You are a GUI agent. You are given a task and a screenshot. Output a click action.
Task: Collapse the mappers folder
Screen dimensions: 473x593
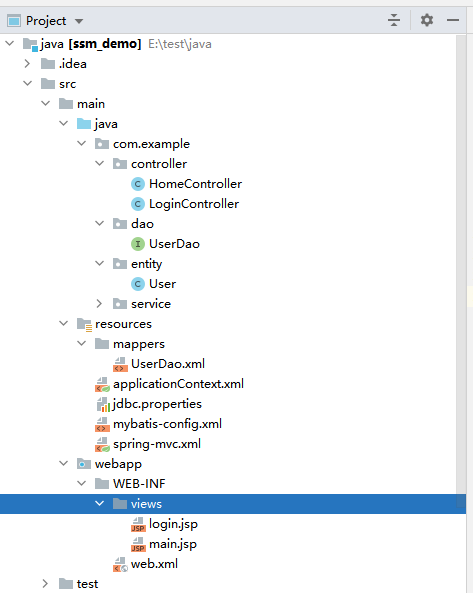point(82,343)
